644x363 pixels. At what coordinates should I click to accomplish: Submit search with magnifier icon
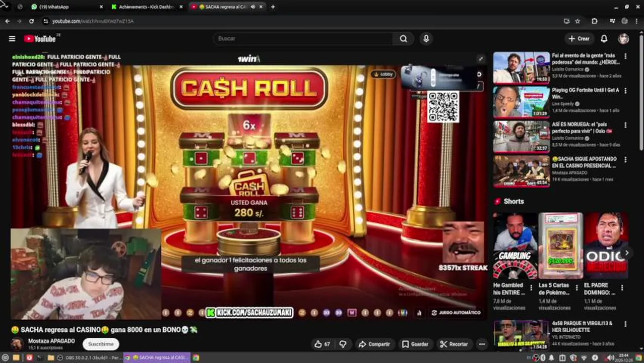[403, 38]
